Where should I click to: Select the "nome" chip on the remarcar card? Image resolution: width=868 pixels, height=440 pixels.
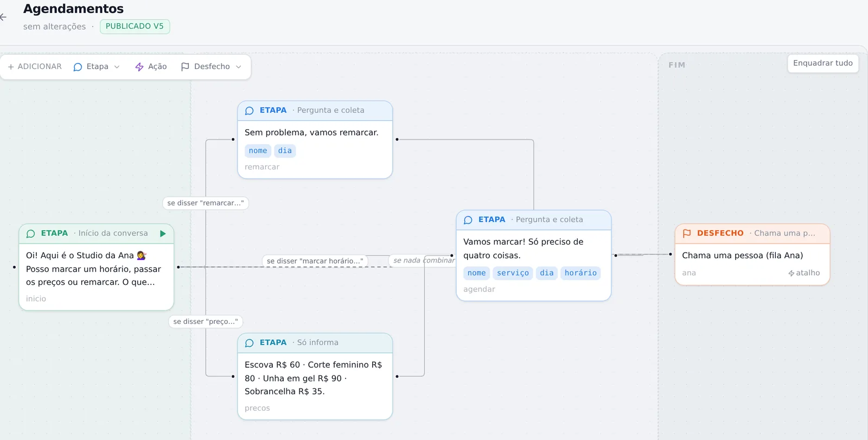(x=258, y=151)
